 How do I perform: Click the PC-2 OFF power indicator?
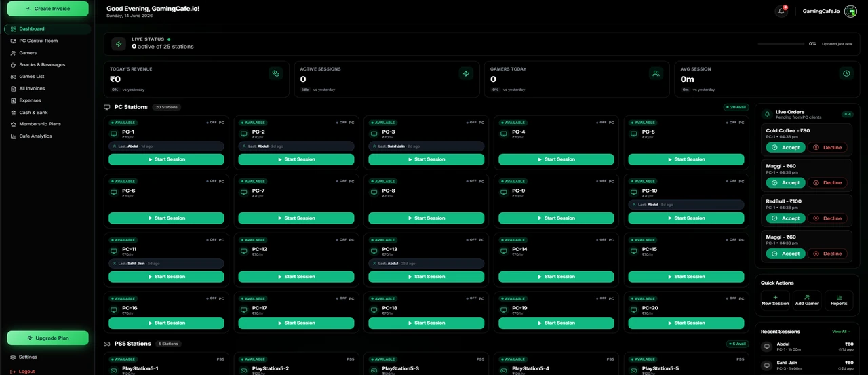(x=341, y=123)
